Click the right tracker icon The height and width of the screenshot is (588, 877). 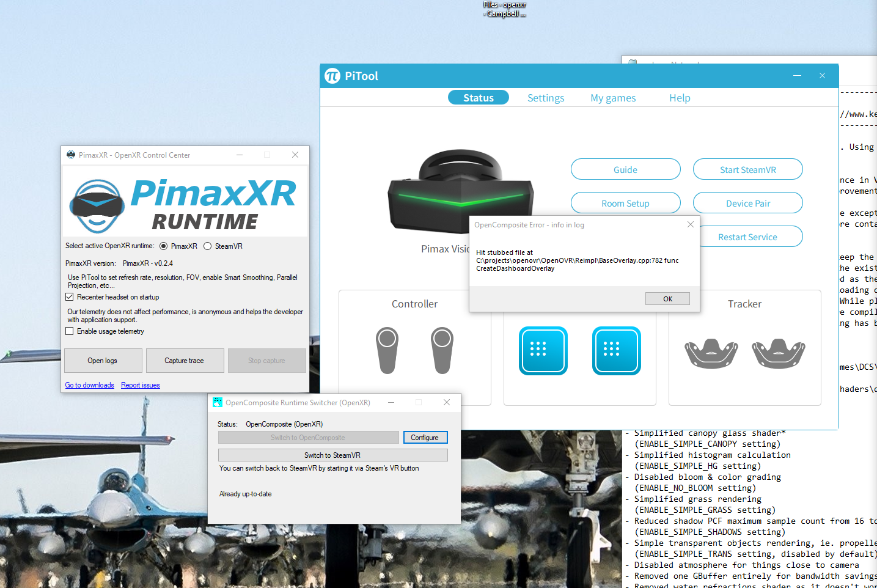tap(779, 353)
